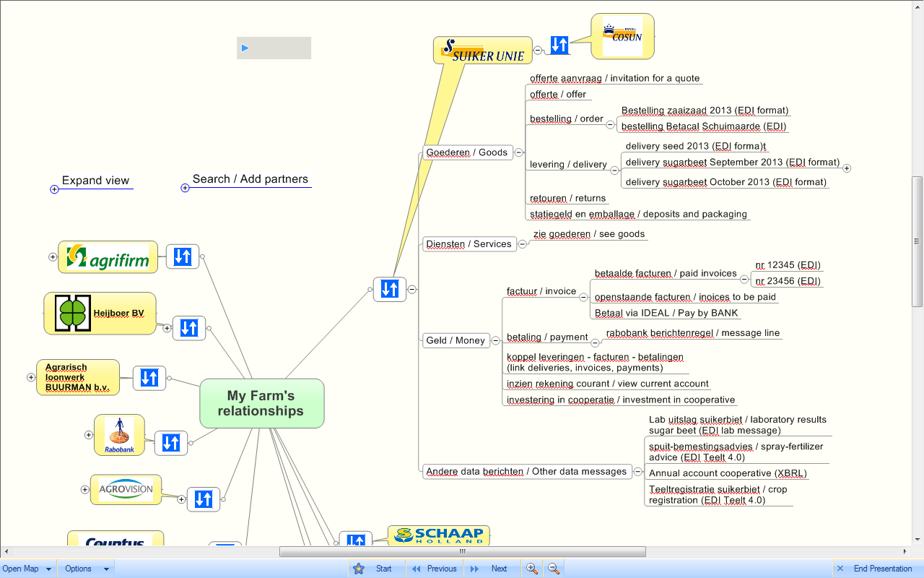
Task: Expand the Rabobank branch
Action: click(88, 435)
